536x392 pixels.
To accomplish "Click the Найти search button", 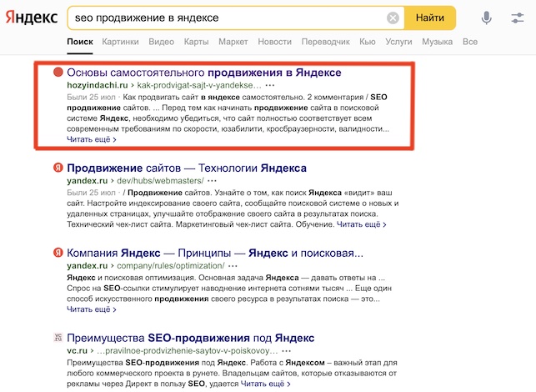I will 429,18.
